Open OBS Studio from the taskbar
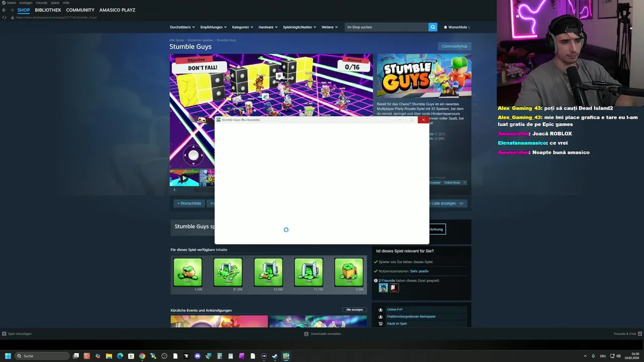This screenshot has height=362, width=644. [164, 356]
